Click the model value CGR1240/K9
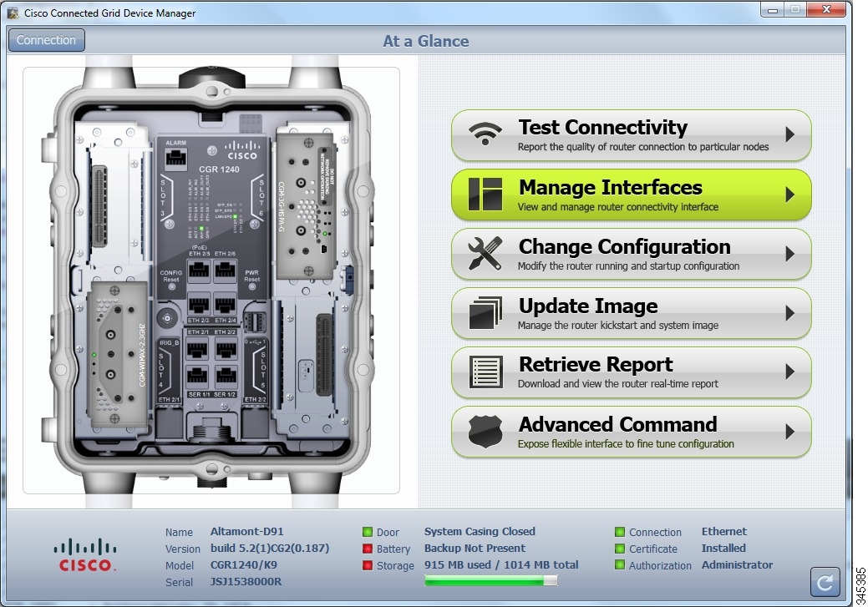The image size is (868, 607). pyautogui.click(x=244, y=565)
